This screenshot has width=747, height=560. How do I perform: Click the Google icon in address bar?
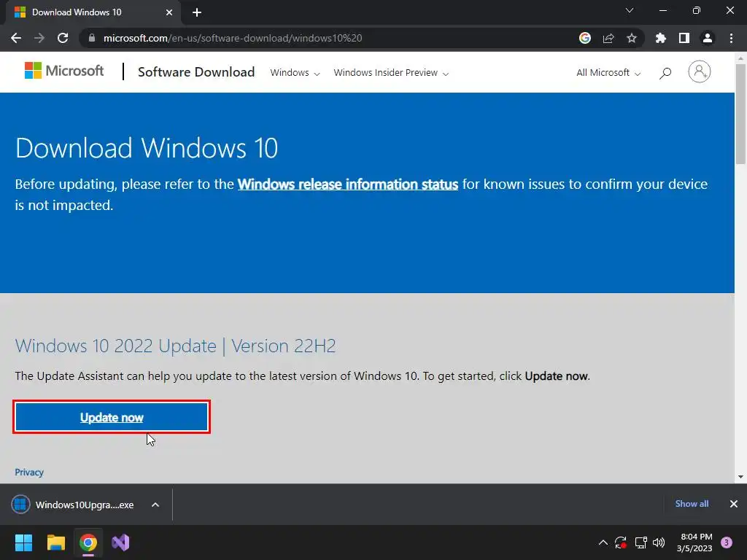pos(585,38)
